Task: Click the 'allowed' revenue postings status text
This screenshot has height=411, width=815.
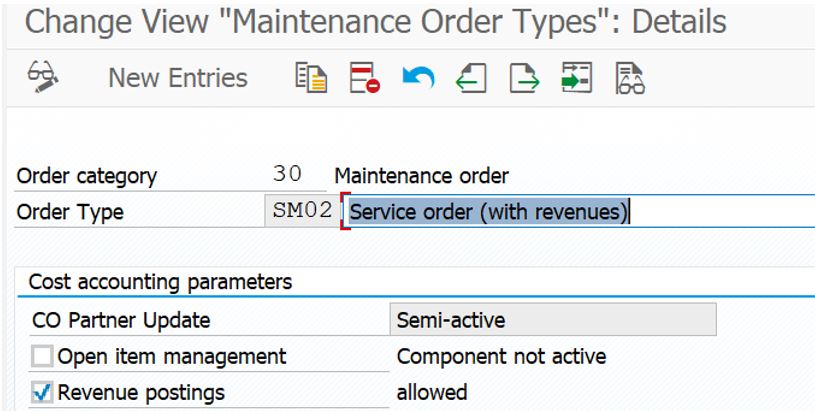Action: click(432, 392)
